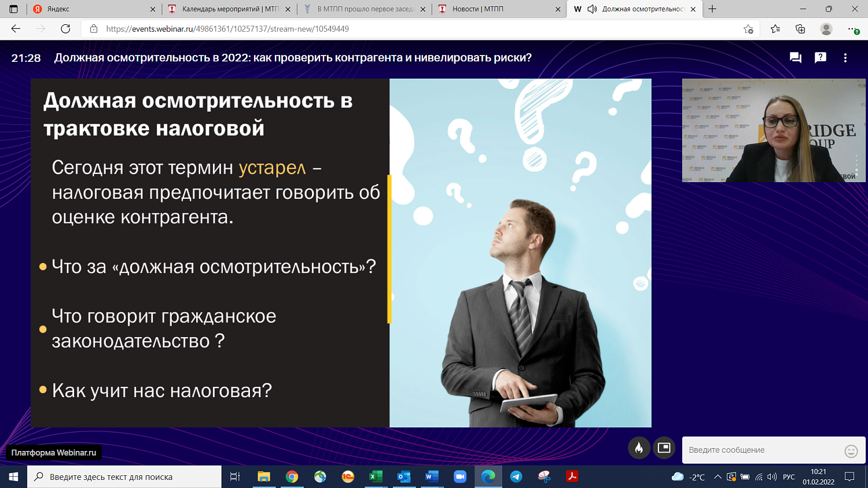The image size is (868, 488).
Task: Click the address bar URL
Action: [227, 29]
